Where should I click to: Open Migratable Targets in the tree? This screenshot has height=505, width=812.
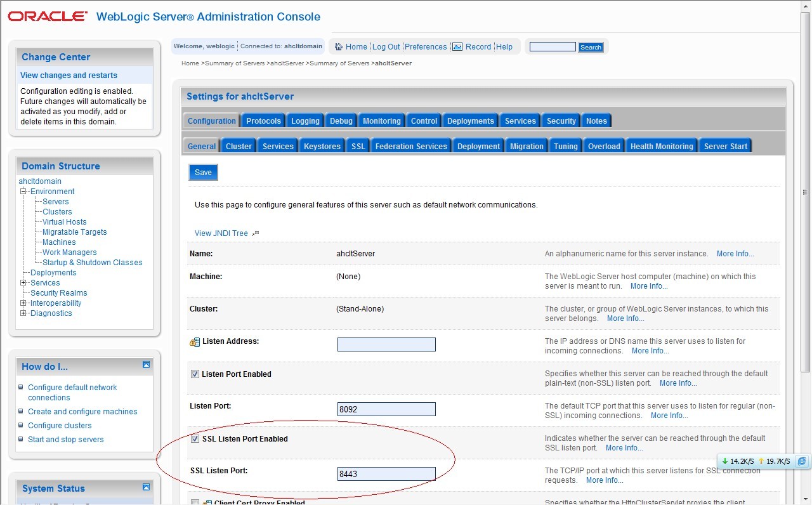74,232
